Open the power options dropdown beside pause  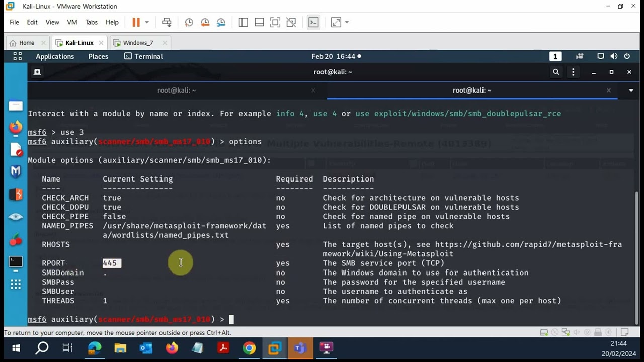click(147, 22)
